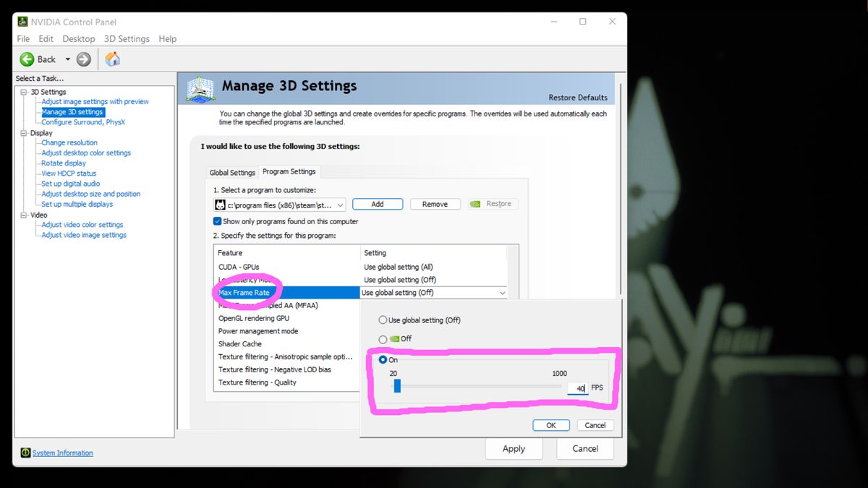Viewport: 868px width, 488px height.
Task: Click the Apply button
Action: (514, 448)
